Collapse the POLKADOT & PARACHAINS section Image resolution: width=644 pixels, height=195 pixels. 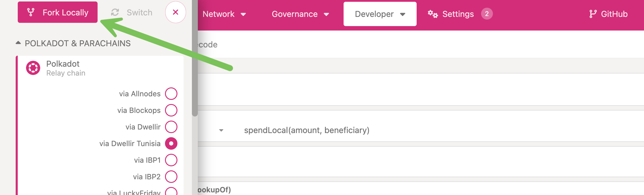18,42
